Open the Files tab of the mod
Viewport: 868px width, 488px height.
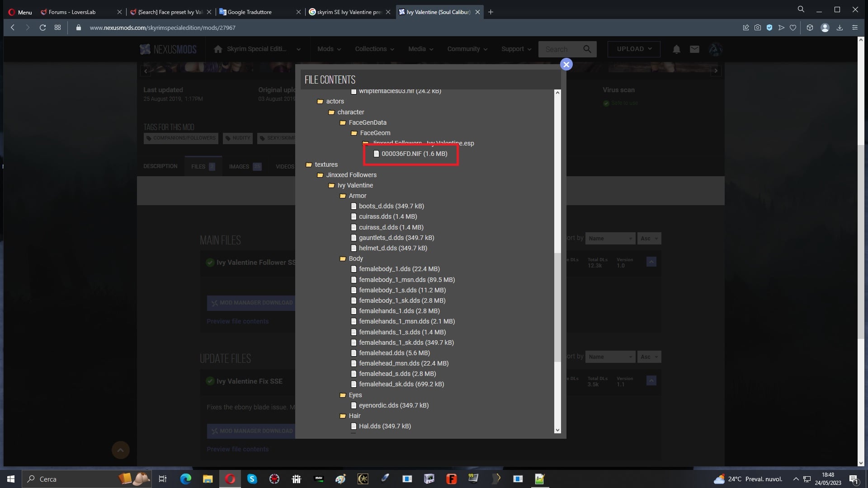[203, 166]
